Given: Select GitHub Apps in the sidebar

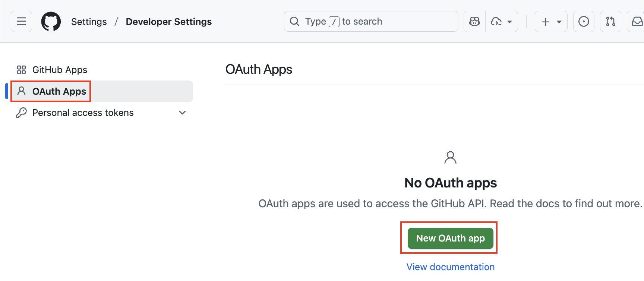Looking at the screenshot, I should coord(60,69).
